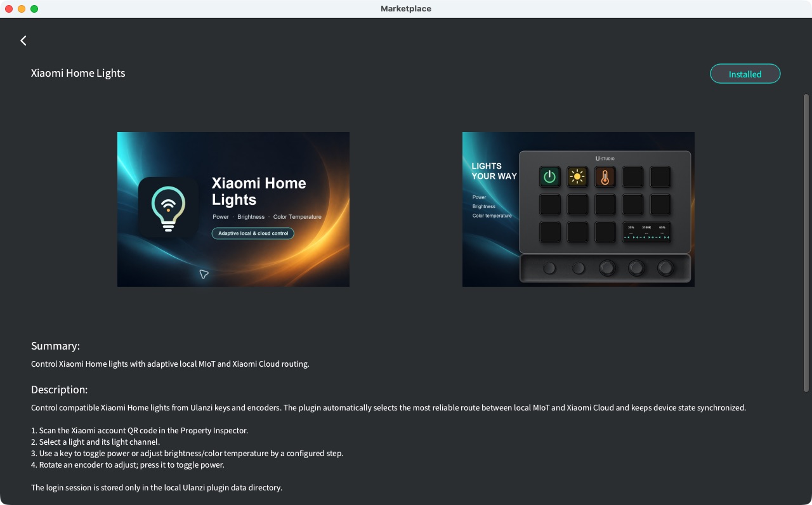Click the green full-screen window button
The height and width of the screenshot is (505, 812).
point(34,9)
